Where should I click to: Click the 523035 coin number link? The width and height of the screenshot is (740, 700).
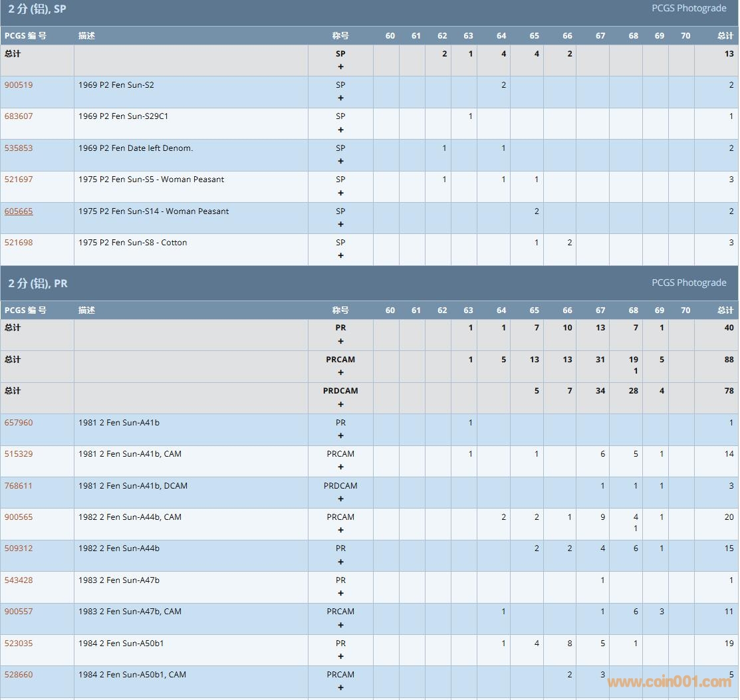pos(19,643)
